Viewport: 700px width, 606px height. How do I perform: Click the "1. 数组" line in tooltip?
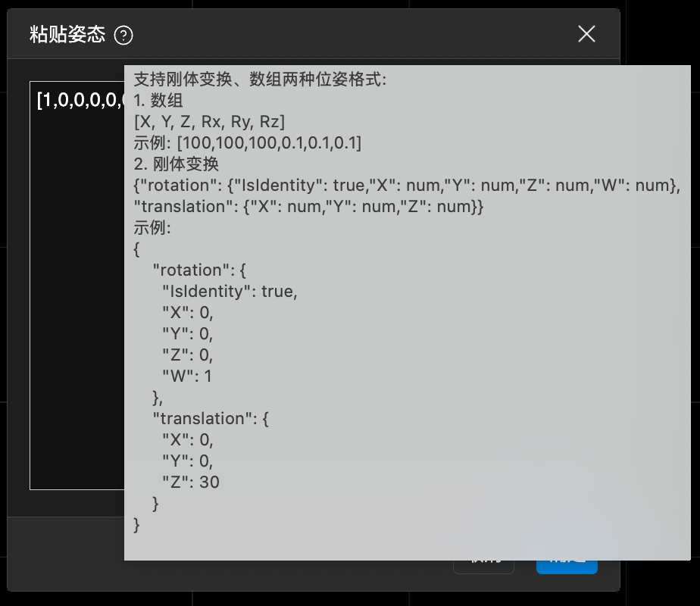coord(158,100)
